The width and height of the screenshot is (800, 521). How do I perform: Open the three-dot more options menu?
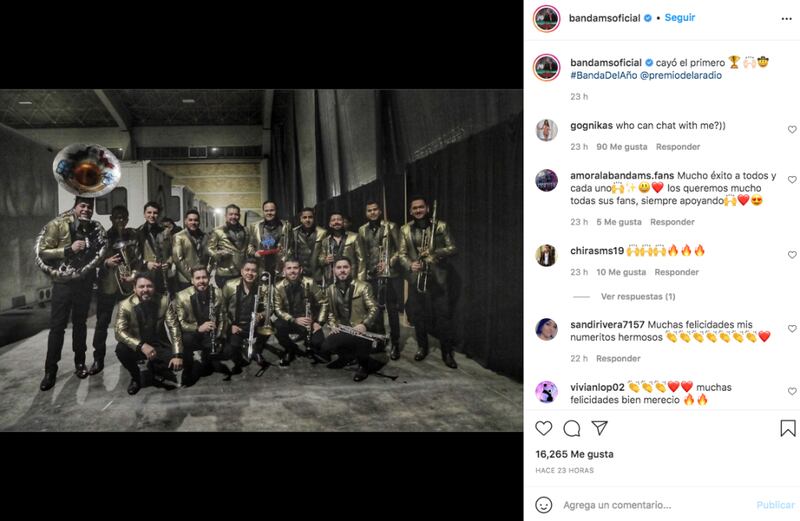tap(786, 19)
